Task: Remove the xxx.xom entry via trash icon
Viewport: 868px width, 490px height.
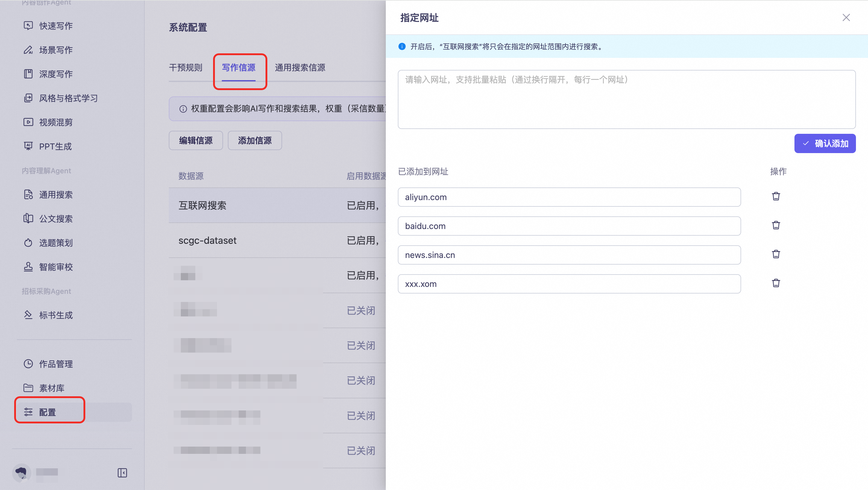Action: coord(776,283)
